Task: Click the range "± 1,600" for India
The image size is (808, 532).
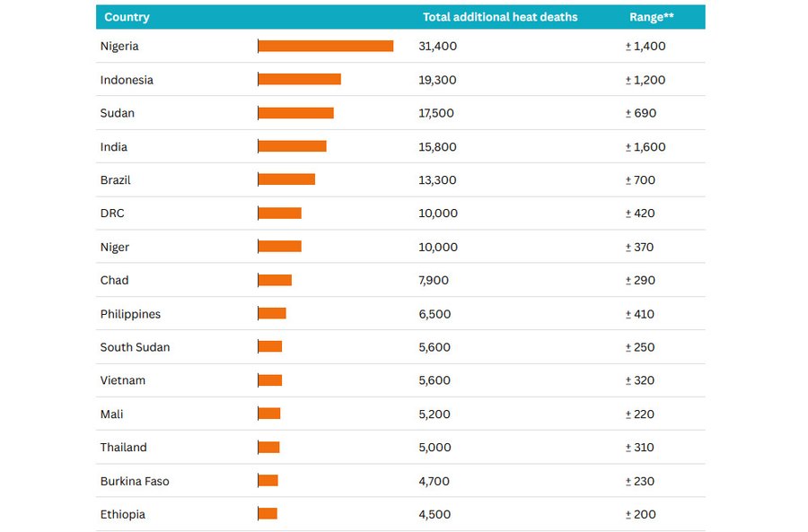Action: click(x=646, y=147)
